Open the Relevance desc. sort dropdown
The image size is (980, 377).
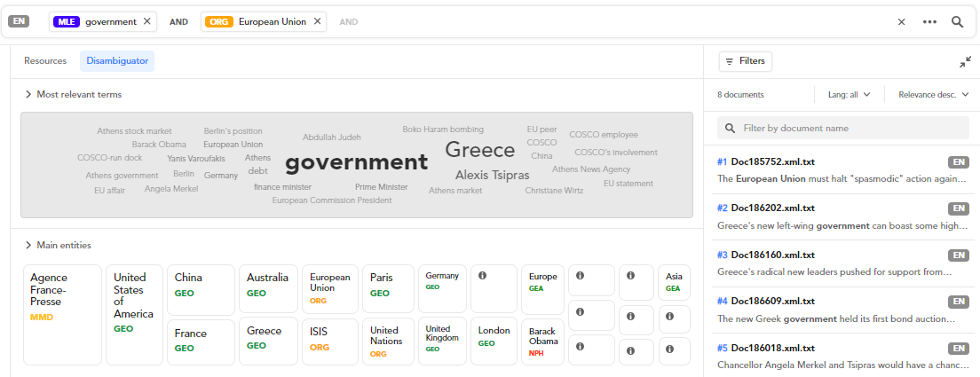932,95
